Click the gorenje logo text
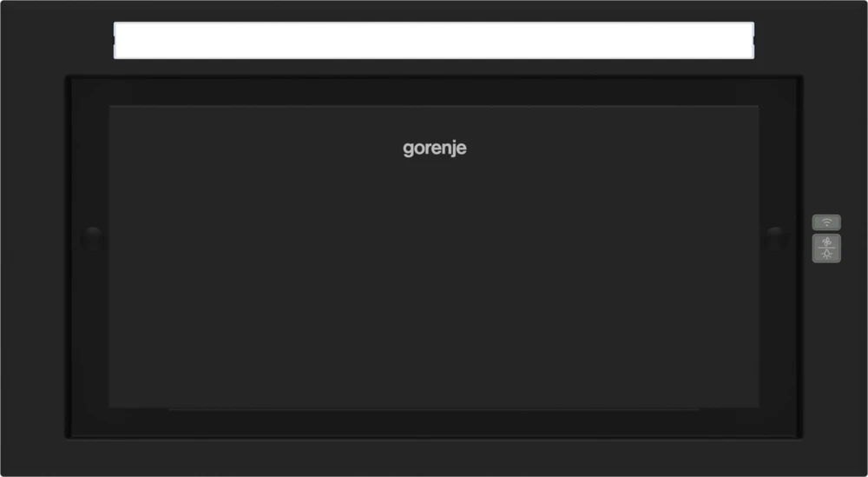Image resolution: width=868 pixels, height=477 pixels. click(x=435, y=149)
